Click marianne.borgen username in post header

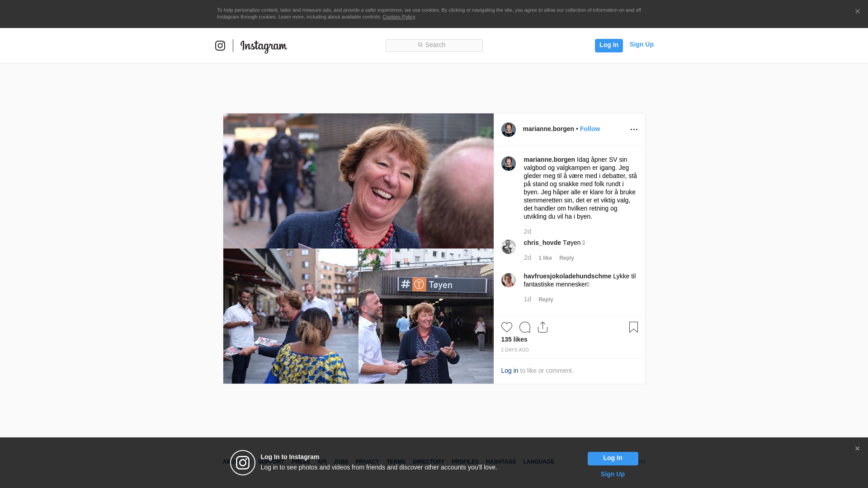[548, 129]
